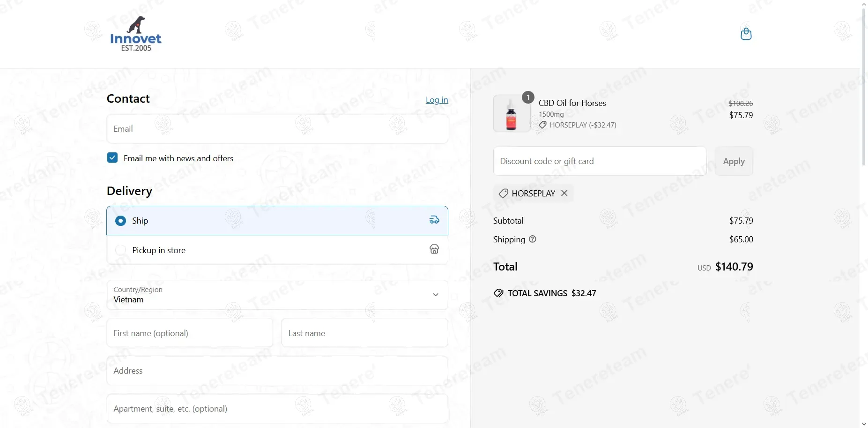Click the TOTAL SAVINGS $32.47 text
The height and width of the screenshot is (428, 868).
(x=552, y=293)
